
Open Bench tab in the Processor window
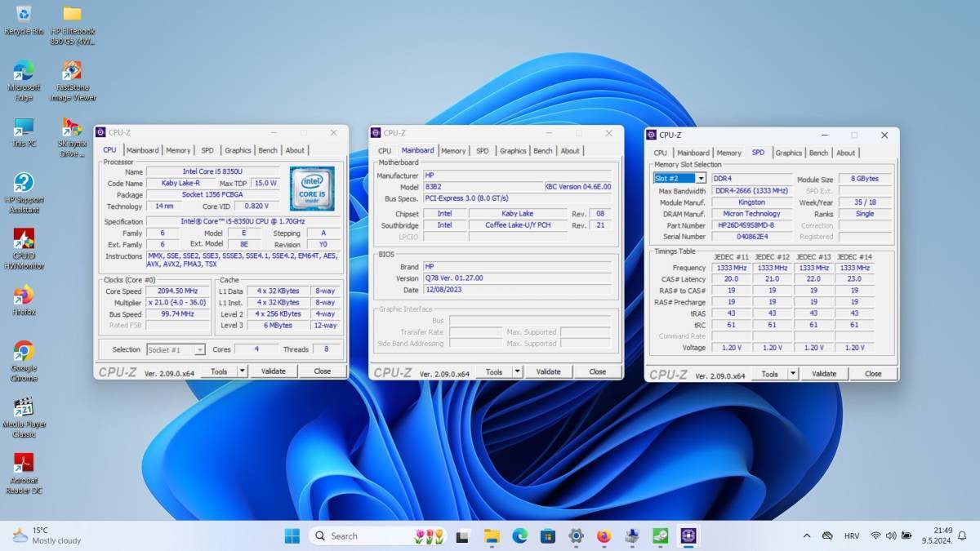[268, 150]
